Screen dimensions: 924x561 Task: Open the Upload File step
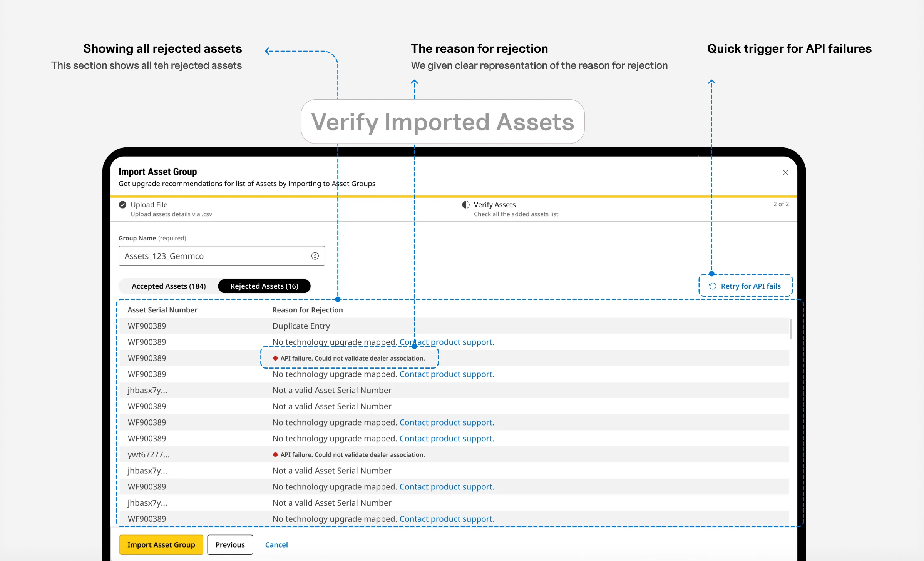tap(149, 205)
